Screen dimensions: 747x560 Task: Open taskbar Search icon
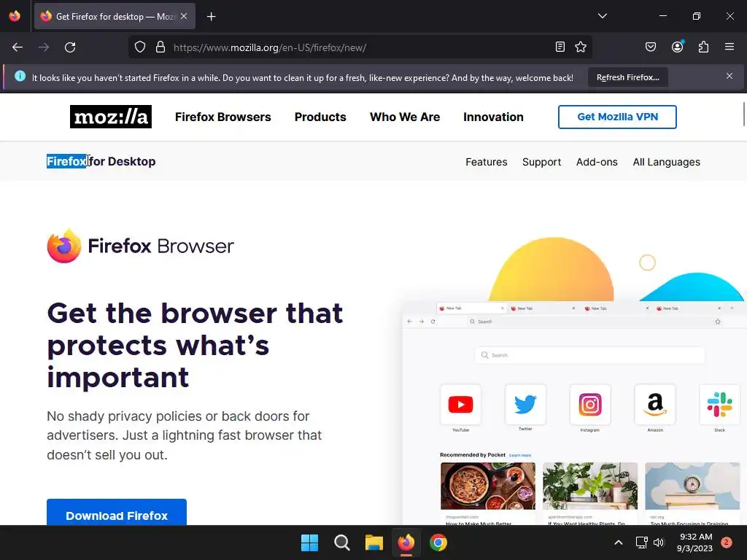(x=341, y=542)
